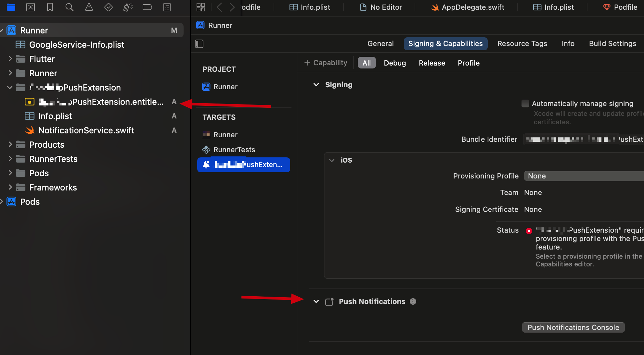Expand the RunnerTests folder
Image resolution: width=644 pixels, height=355 pixels.
(10, 159)
